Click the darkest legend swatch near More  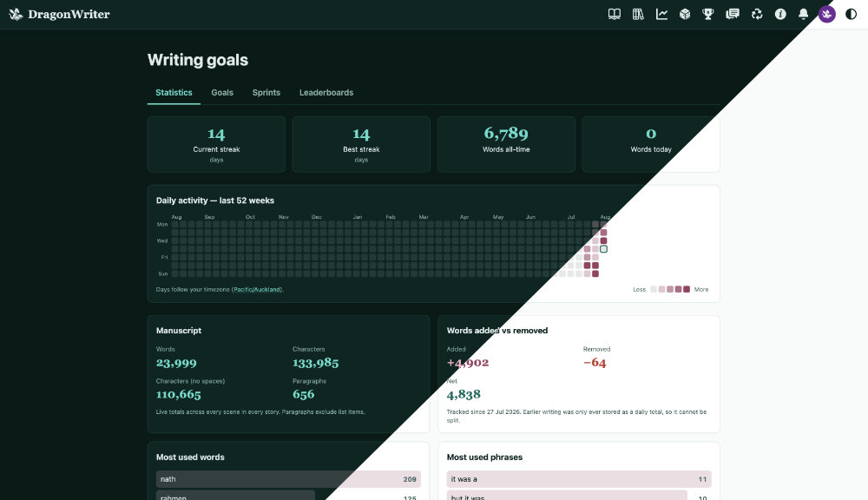click(x=687, y=289)
